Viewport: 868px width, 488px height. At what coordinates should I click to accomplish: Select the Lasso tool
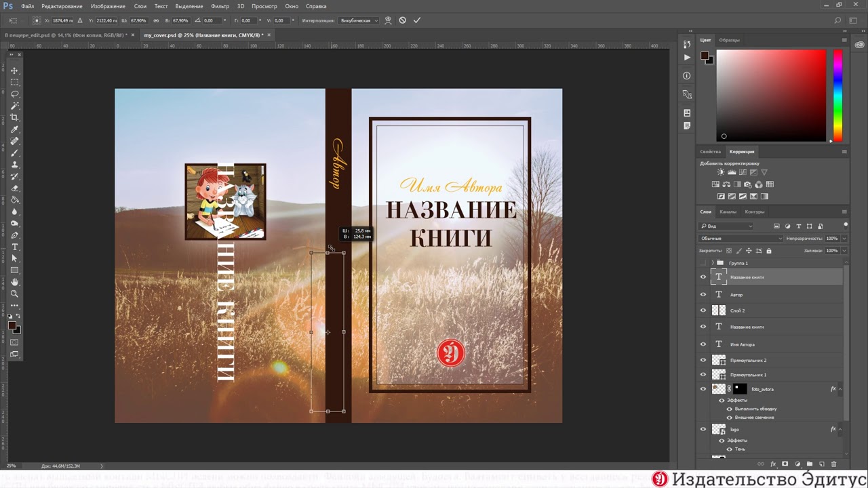click(14, 94)
